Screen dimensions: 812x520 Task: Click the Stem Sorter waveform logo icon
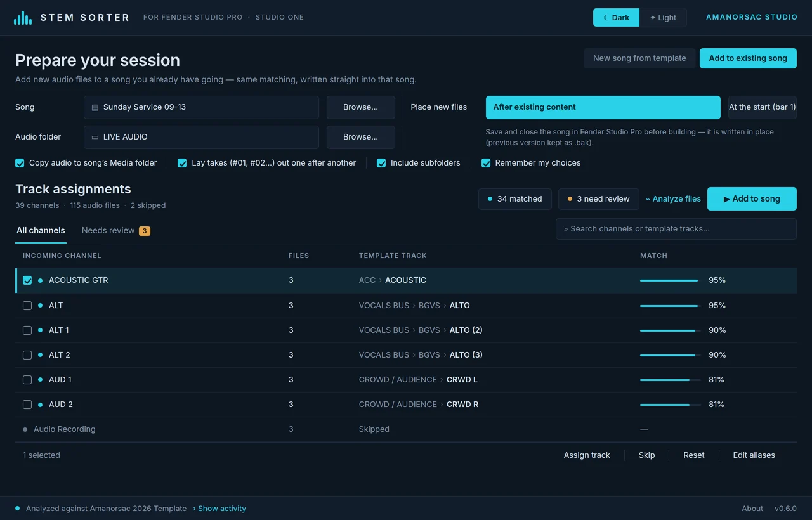tap(23, 18)
